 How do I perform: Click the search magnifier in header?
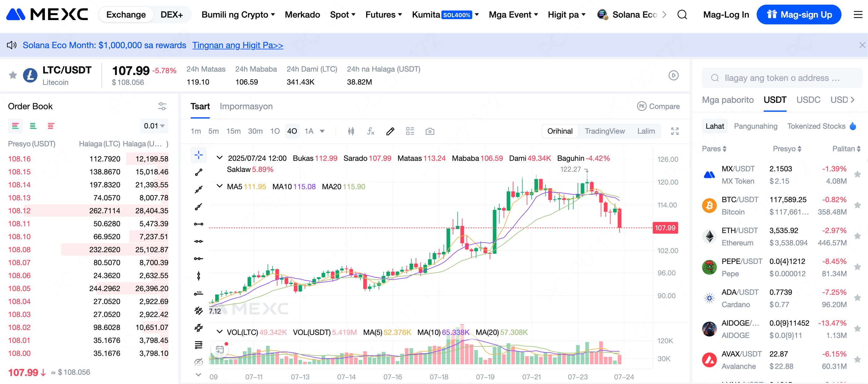point(682,15)
